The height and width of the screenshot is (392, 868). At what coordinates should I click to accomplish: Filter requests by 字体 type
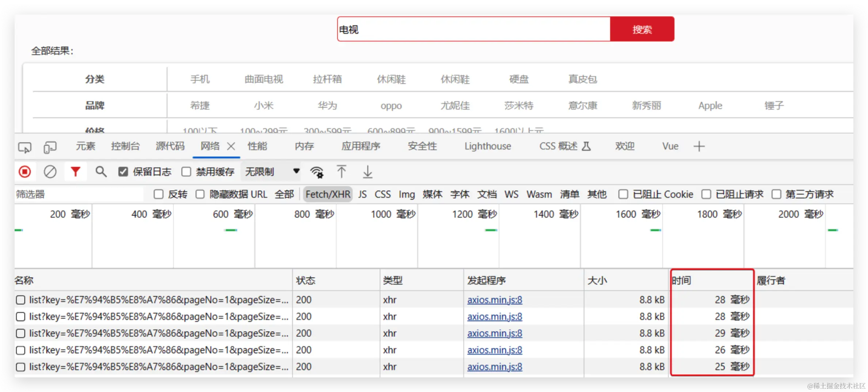point(460,194)
